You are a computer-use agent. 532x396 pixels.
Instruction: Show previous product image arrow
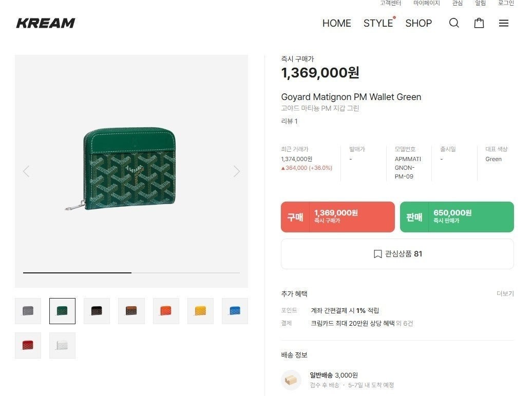(26, 171)
